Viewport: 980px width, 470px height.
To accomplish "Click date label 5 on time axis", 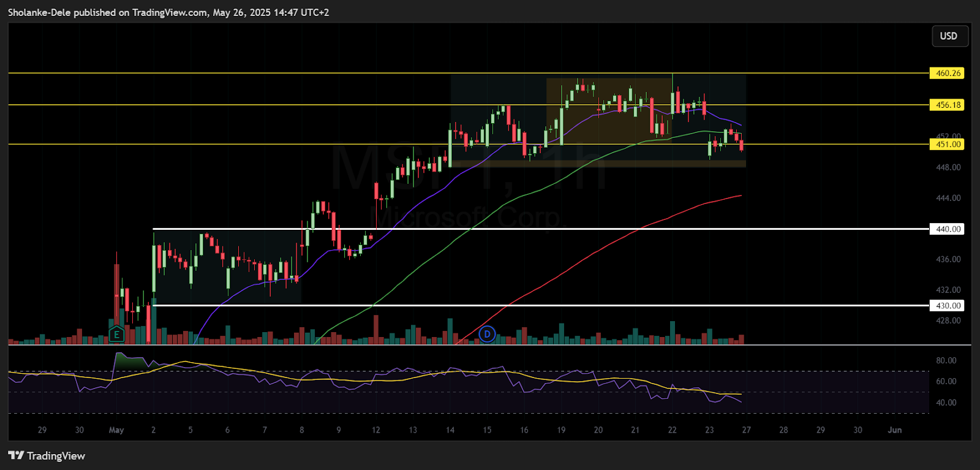I will tap(190, 430).
